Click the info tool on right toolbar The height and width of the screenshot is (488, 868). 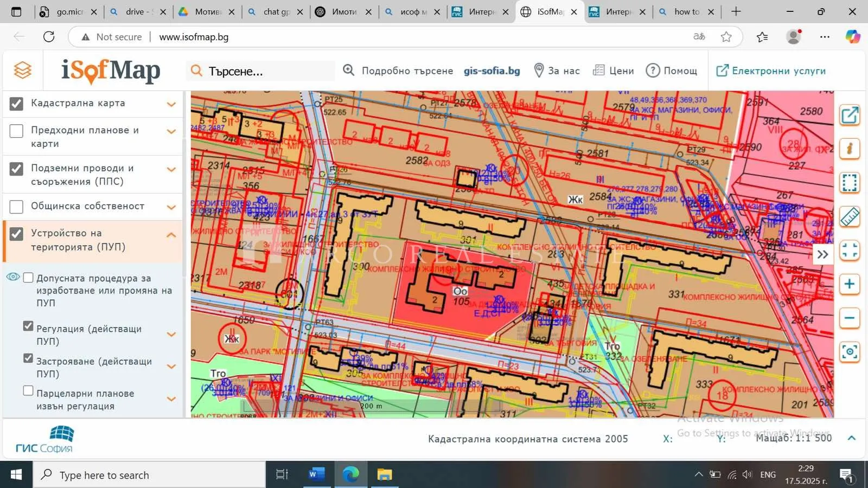point(850,149)
